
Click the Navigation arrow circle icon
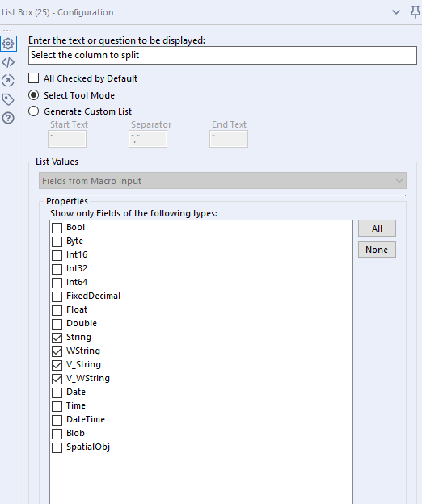(8, 81)
